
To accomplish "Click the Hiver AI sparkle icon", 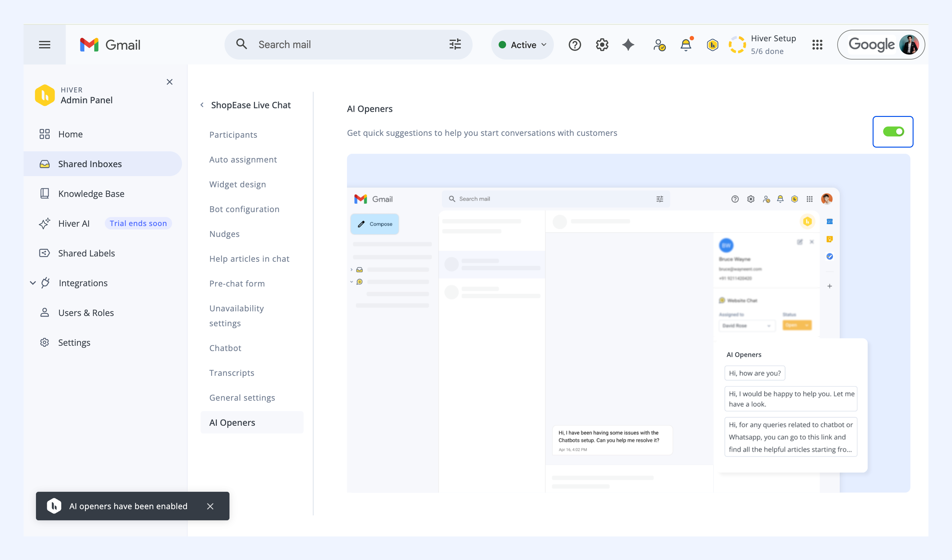I will click(x=44, y=223).
